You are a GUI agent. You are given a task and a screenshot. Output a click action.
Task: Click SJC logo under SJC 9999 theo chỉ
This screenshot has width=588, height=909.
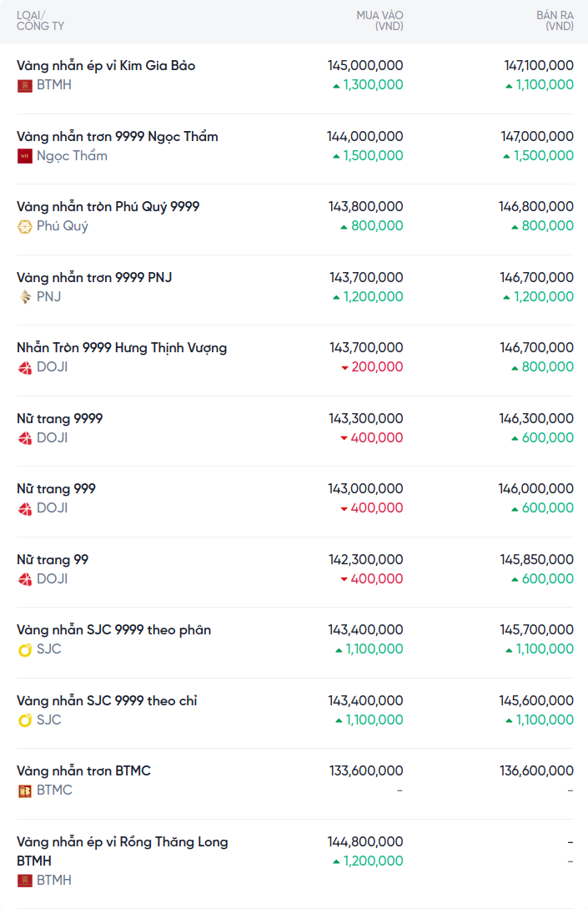tap(25, 720)
